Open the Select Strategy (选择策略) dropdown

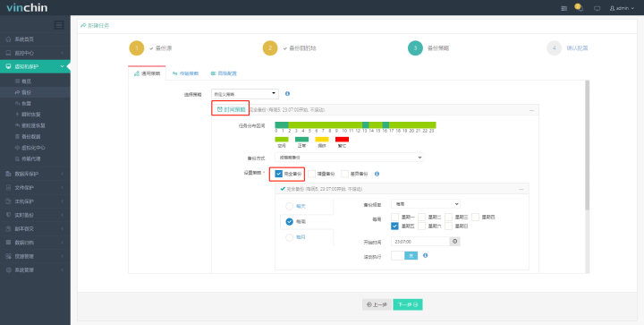(x=245, y=94)
